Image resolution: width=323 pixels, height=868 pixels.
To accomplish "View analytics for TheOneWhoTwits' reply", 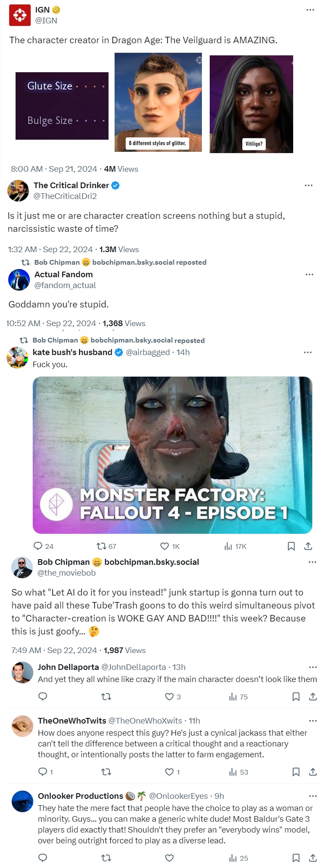I will pos(233,772).
